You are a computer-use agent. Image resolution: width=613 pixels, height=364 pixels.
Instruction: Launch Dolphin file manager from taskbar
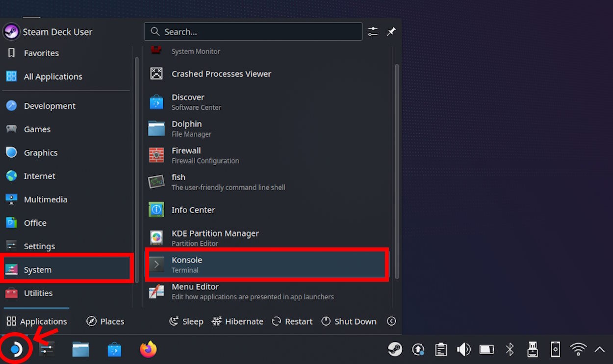coord(80,349)
